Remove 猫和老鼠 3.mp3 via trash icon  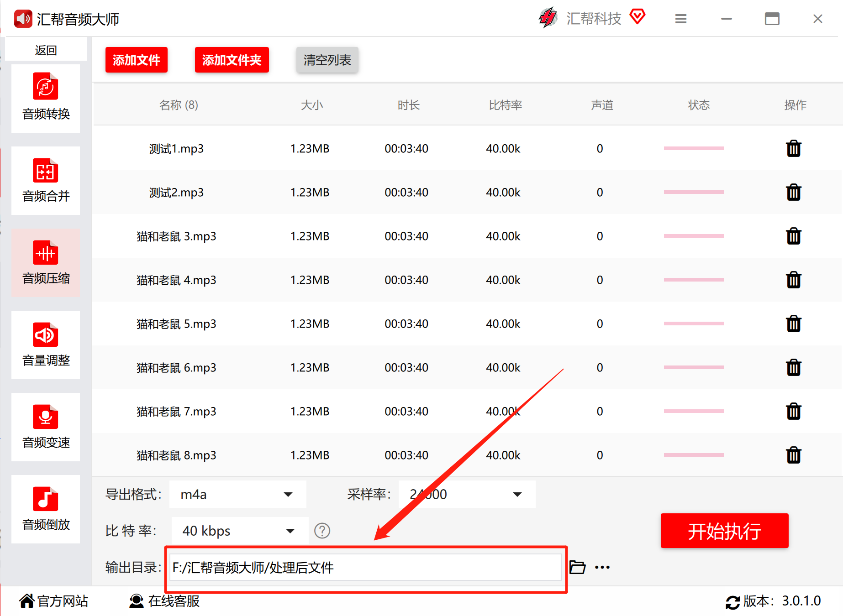pos(794,236)
